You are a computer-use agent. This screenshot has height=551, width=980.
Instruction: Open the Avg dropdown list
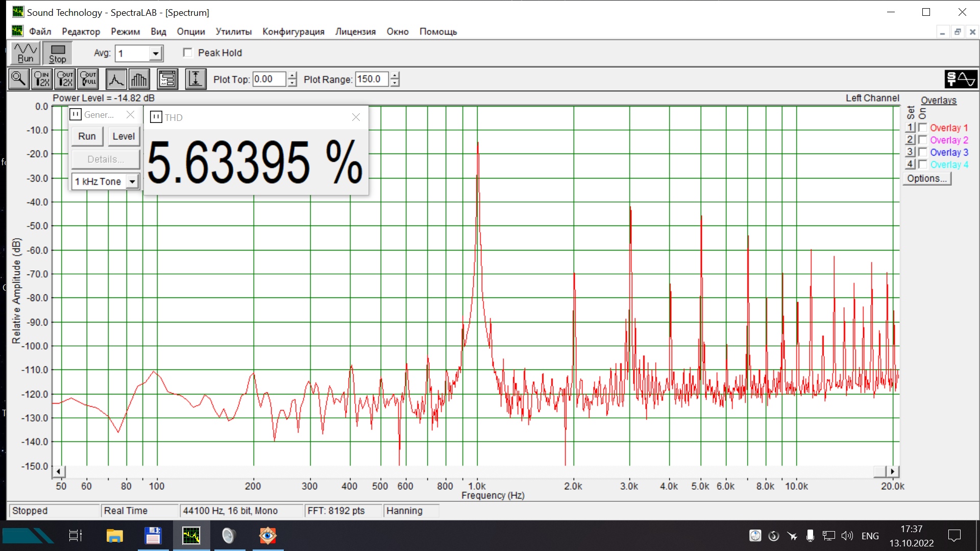156,54
